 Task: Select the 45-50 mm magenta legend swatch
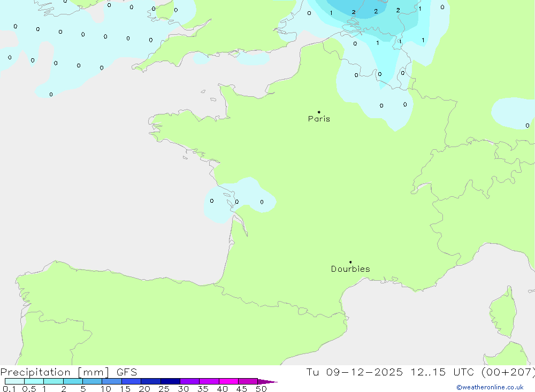click(248, 381)
